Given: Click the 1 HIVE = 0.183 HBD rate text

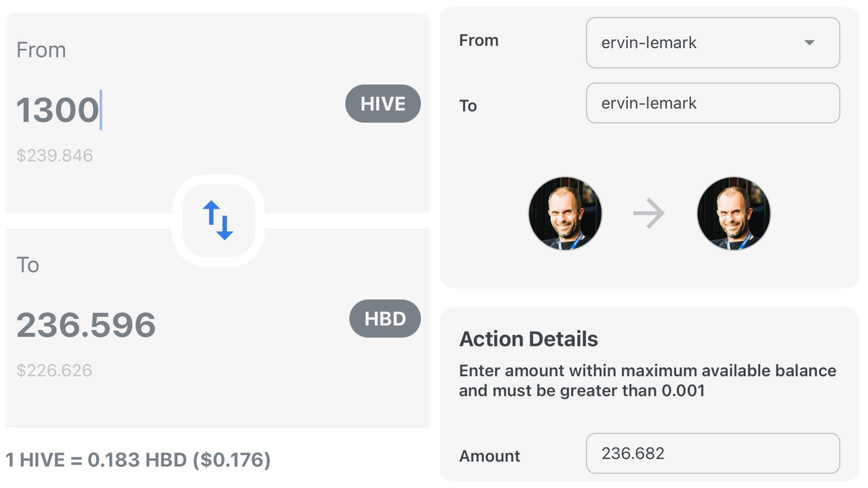Looking at the screenshot, I should [x=138, y=460].
